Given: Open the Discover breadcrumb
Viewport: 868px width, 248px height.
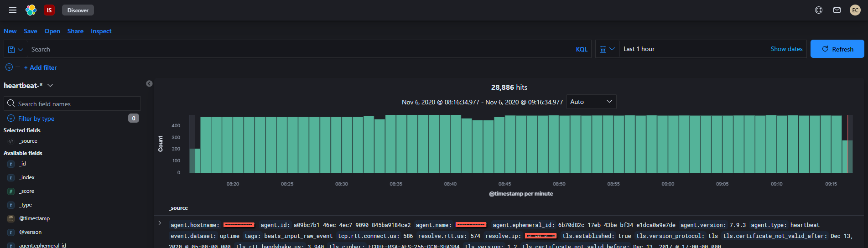Looking at the screenshot, I should click(x=78, y=10).
